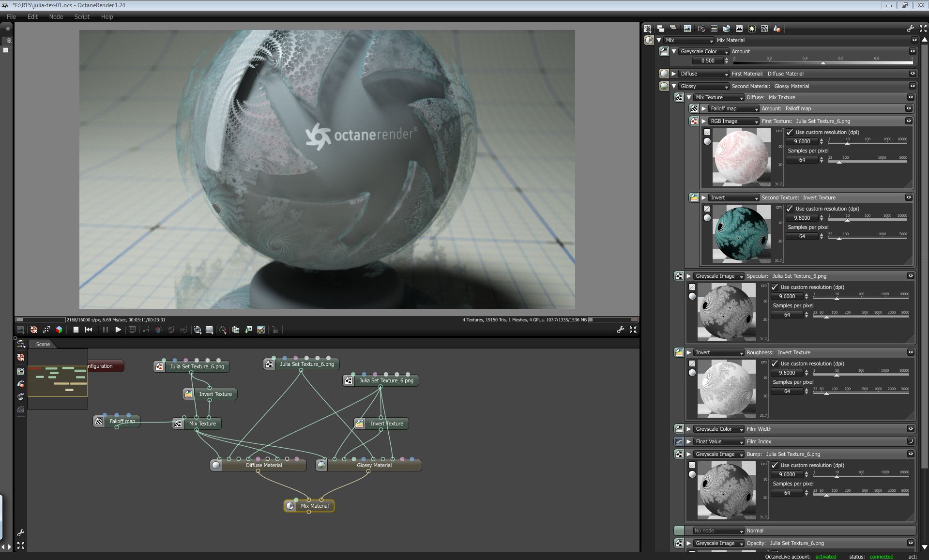Click the mesh preview icon in graph sidebar
Image resolution: width=929 pixels, height=560 pixels.
click(21, 384)
